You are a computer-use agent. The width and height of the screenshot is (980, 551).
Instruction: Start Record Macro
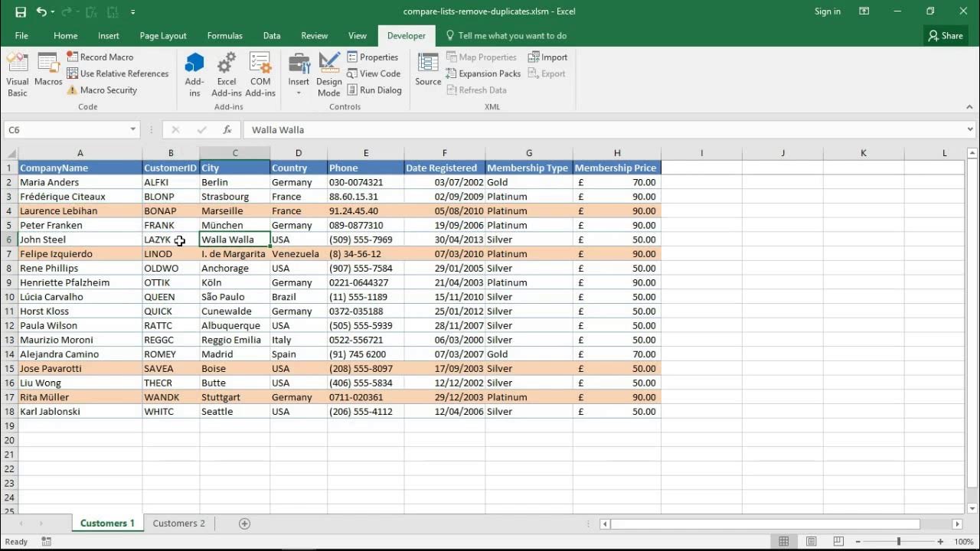(100, 57)
